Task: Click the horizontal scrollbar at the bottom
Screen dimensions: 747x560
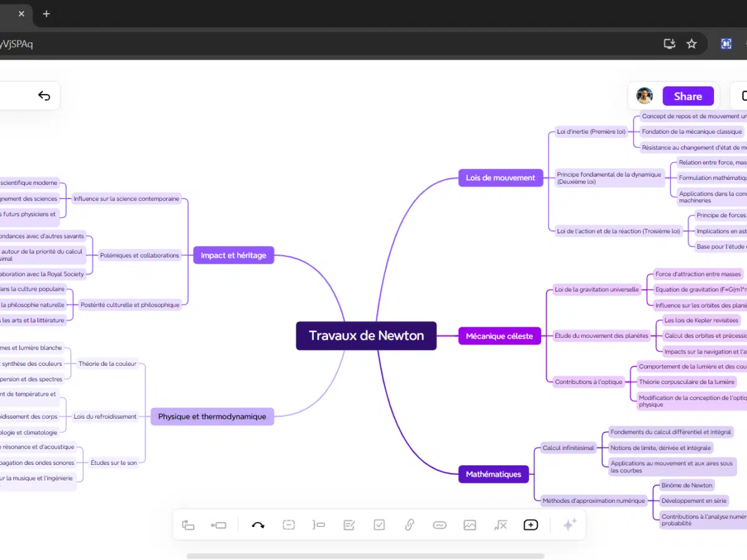Action: [x=365, y=556]
